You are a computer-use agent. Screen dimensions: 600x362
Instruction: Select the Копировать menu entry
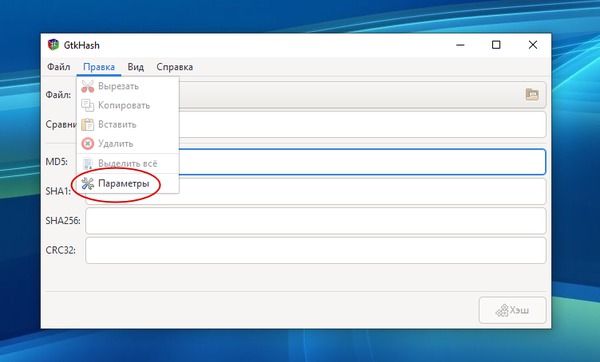pyautogui.click(x=128, y=105)
